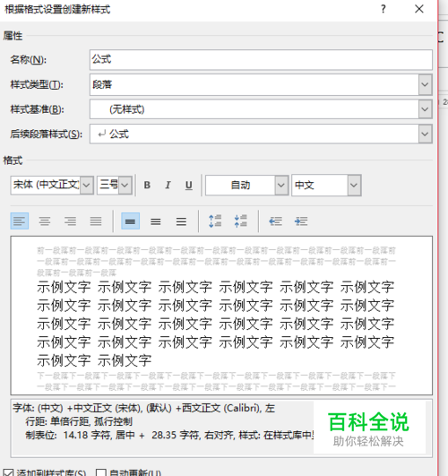Click 样式类型 combo box showing 段落

click(x=261, y=84)
